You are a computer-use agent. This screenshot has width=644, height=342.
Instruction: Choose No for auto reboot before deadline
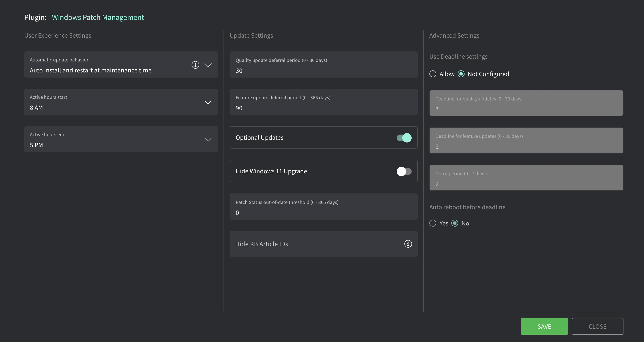pos(455,223)
